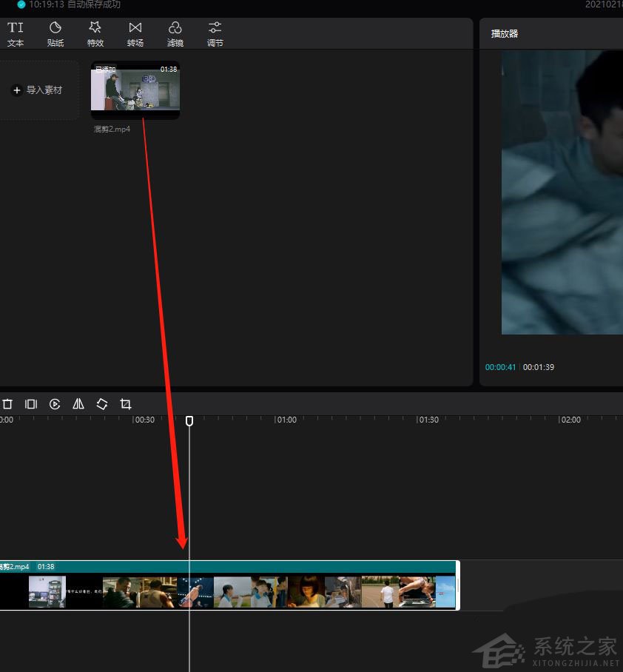Rotate the clip with the rotate icon
Image resolution: width=623 pixels, height=672 pixels.
coord(102,404)
